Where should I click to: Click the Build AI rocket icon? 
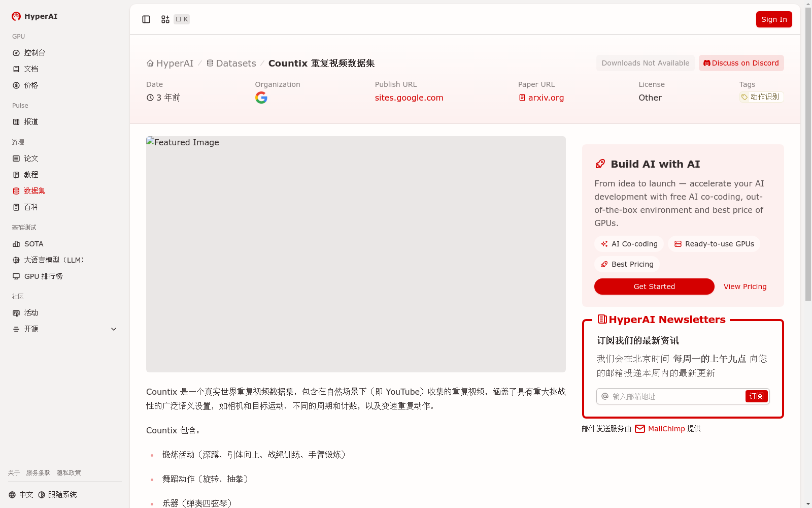coord(600,164)
